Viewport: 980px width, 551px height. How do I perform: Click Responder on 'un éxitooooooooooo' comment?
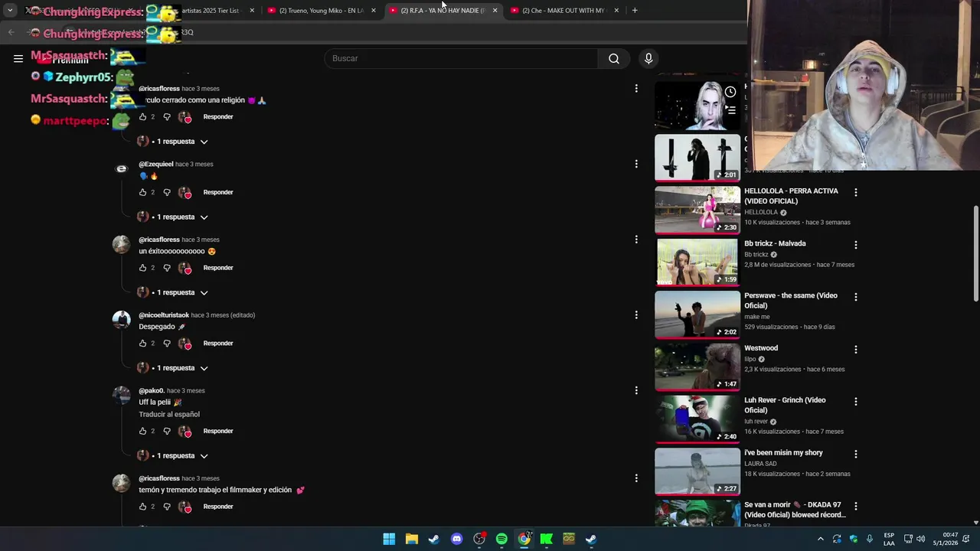point(218,268)
